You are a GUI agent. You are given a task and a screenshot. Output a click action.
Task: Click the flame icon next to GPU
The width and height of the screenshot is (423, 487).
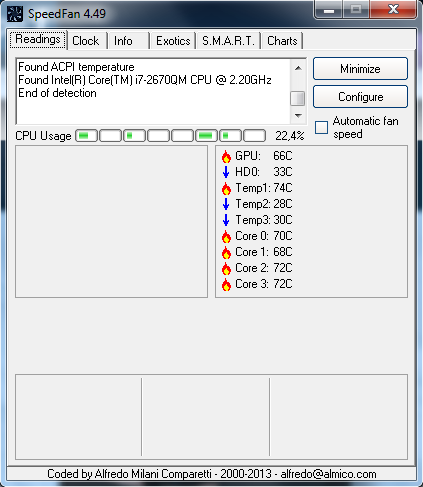[226, 156]
